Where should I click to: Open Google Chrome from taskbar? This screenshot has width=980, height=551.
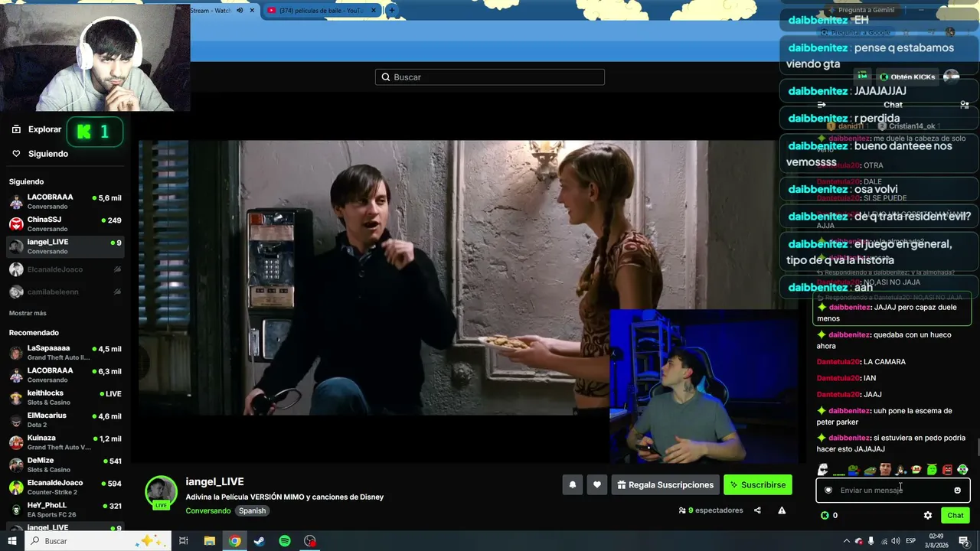point(234,541)
